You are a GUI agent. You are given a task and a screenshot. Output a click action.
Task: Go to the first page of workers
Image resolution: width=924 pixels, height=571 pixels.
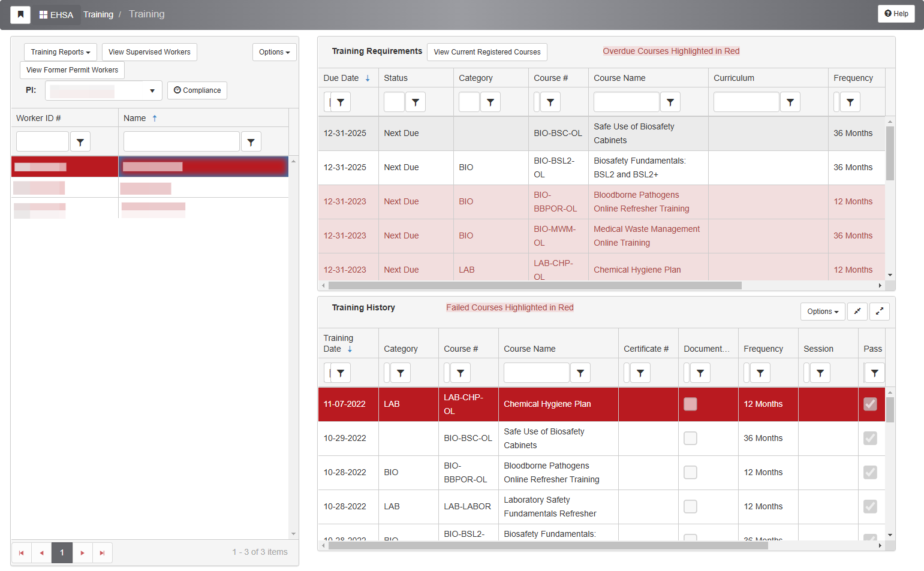pyautogui.click(x=22, y=552)
